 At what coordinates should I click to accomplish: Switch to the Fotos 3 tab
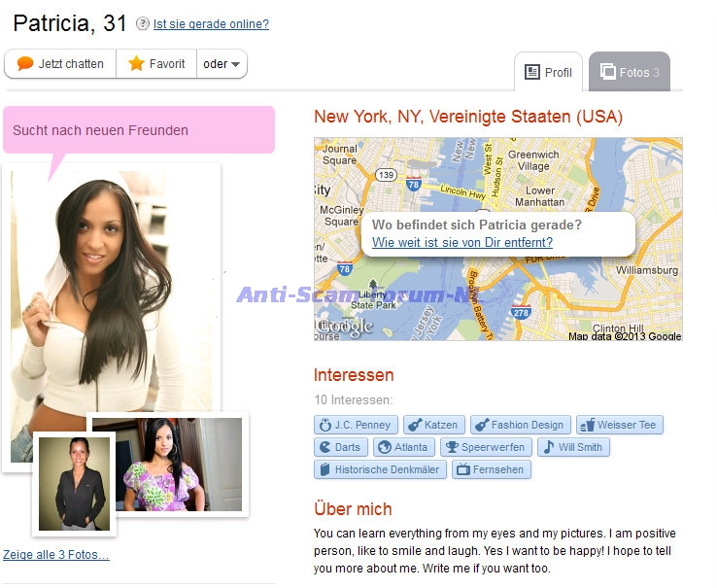pos(630,72)
